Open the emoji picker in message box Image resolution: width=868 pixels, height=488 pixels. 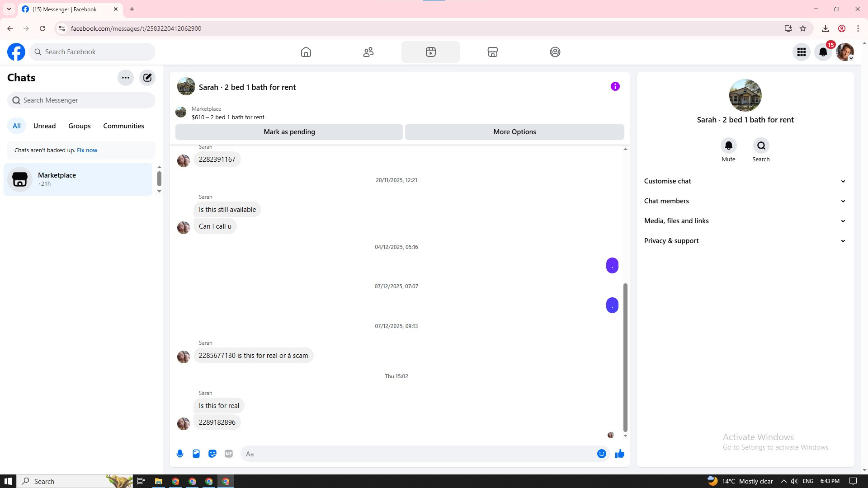pyautogui.click(x=601, y=454)
